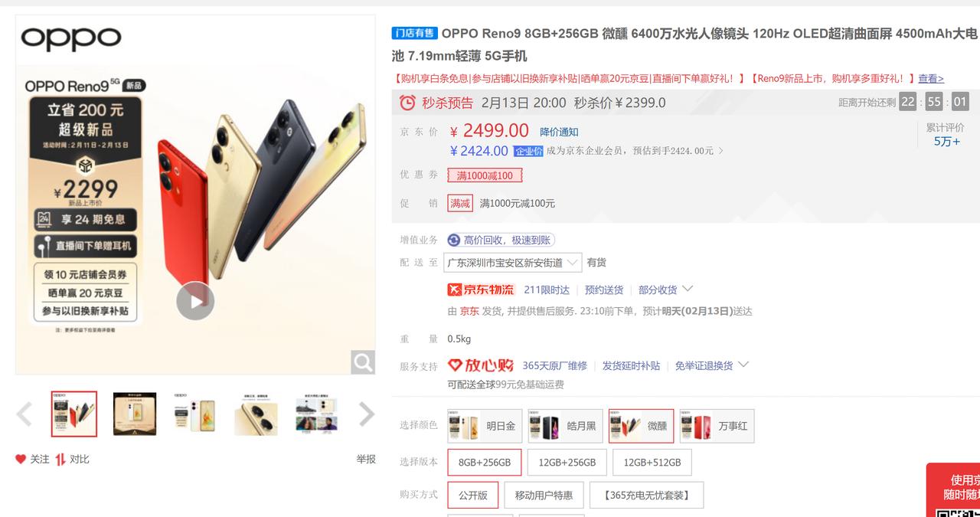This screenshot has height=517, width=980.
Task: Play the product video
Action: [x=195, y=301]
